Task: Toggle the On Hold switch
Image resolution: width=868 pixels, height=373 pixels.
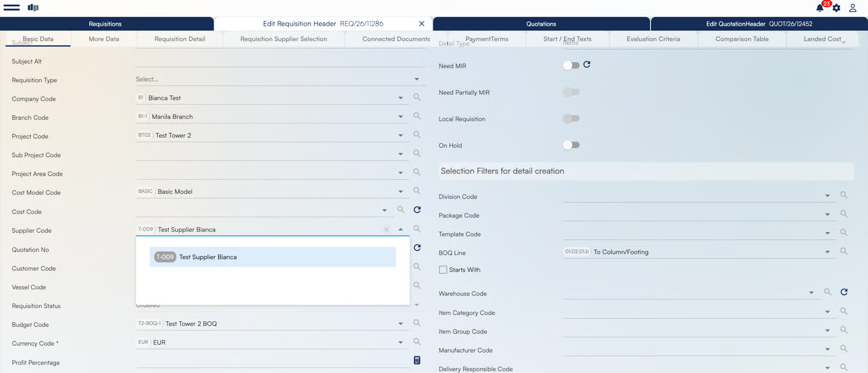Action: point(571,145)
